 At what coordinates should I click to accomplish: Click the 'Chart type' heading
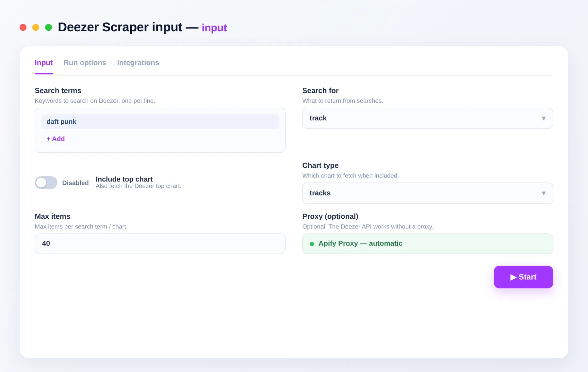coord(320,165)
